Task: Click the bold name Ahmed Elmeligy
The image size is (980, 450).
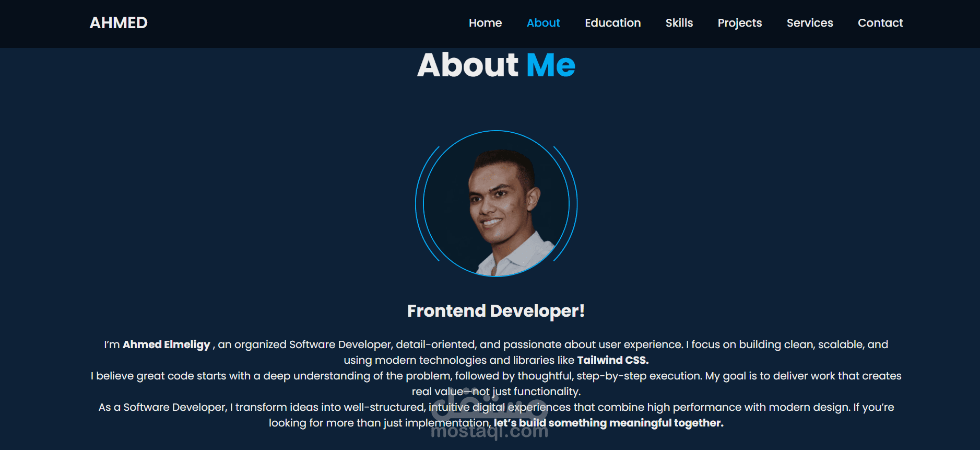Action: (166, 344)
